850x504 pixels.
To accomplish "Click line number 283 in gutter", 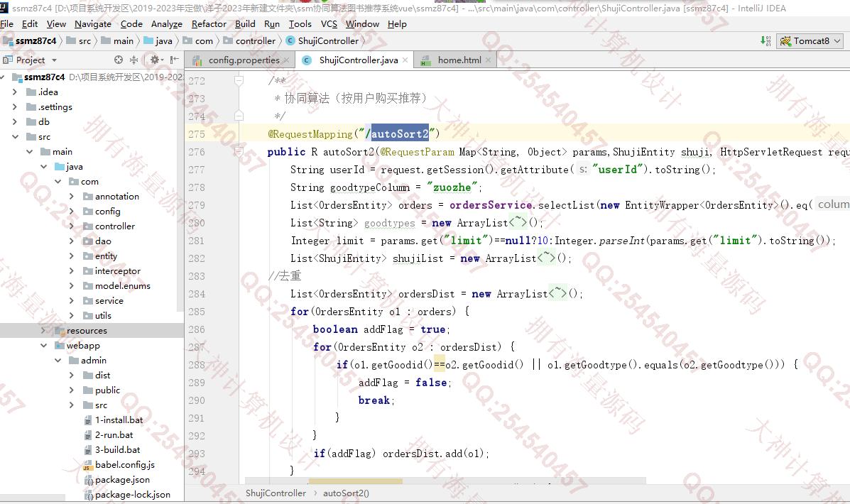I will (197, 276).
